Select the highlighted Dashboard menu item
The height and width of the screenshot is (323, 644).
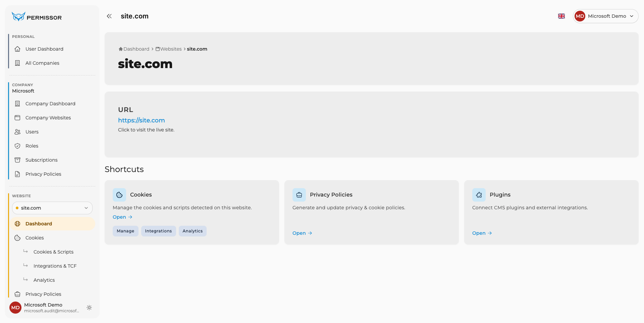click(52, 224)
